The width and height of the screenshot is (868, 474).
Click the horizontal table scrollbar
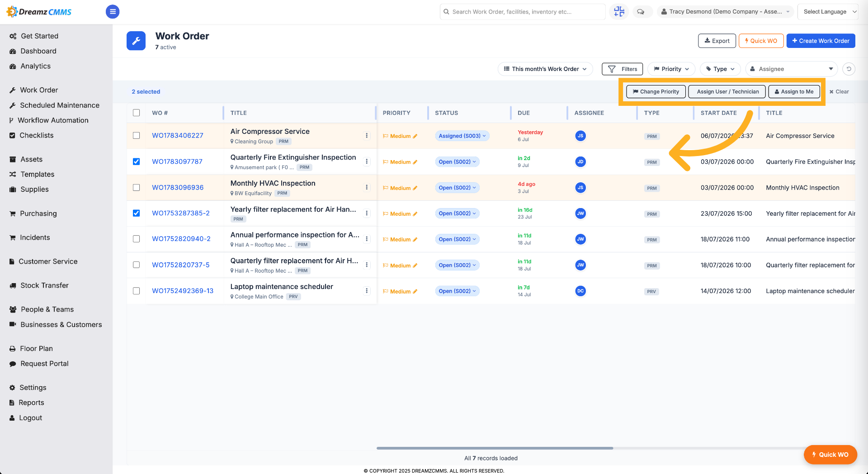495,448
